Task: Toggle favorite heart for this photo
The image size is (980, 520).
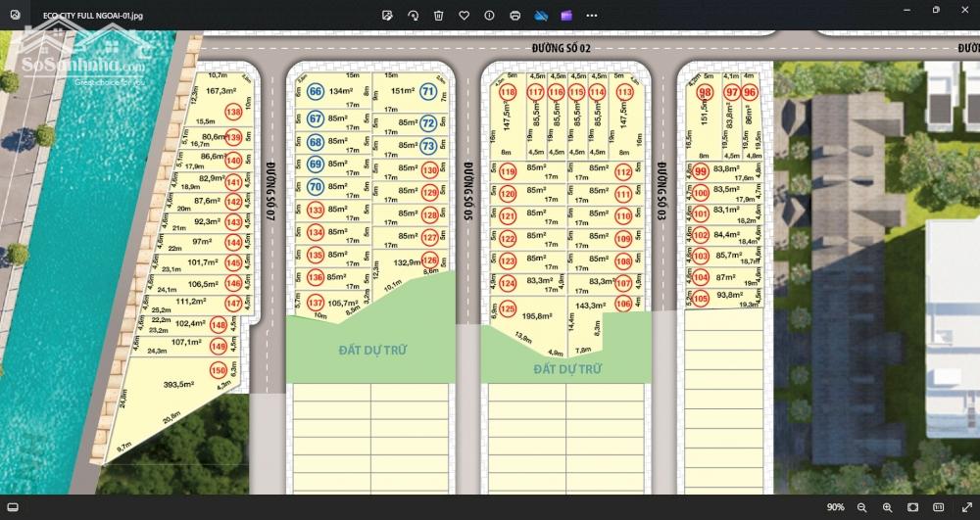Action: pyautogui.click(x=465, y=16)
